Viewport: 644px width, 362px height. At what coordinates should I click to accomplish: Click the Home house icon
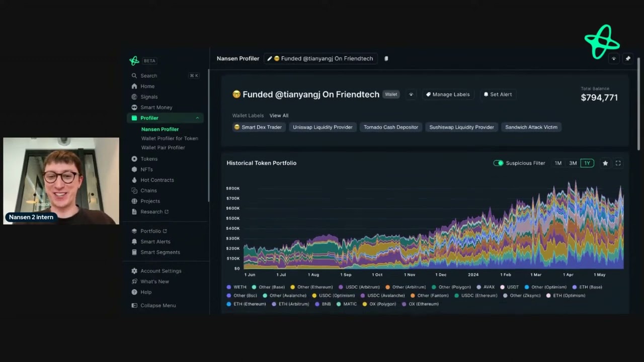pyautogui.click(x=134, y=86)
